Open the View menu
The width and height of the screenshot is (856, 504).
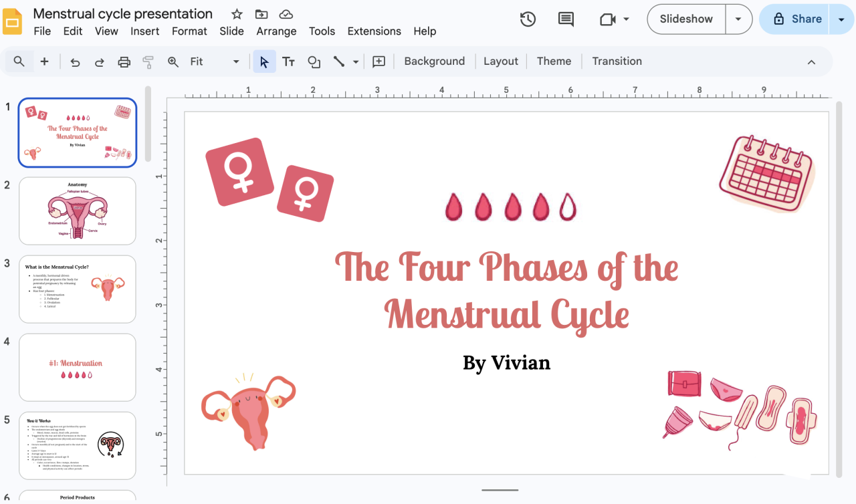106,31
